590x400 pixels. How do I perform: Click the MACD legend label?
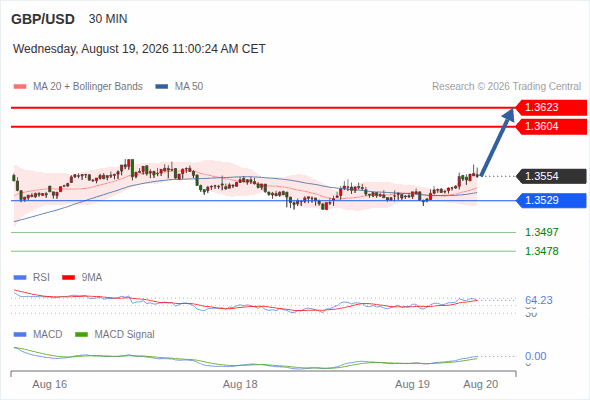47,335
